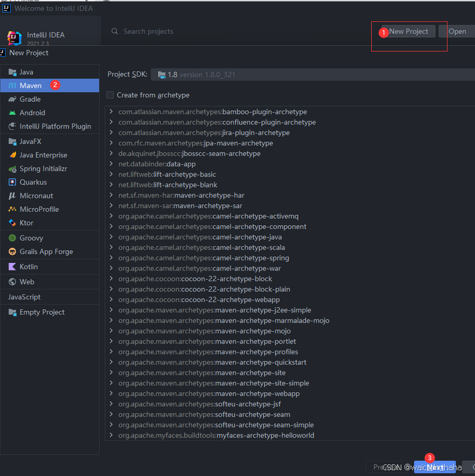Image resolution: width=475 pixels, height=476 pixels.
Task: Select net.databinder:data-app row
Action: pos(157,164)
